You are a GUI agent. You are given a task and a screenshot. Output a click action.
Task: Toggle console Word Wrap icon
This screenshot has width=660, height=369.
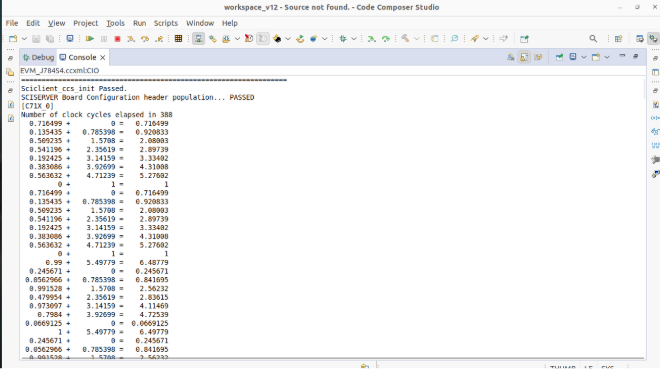click(x=538, y=57)
